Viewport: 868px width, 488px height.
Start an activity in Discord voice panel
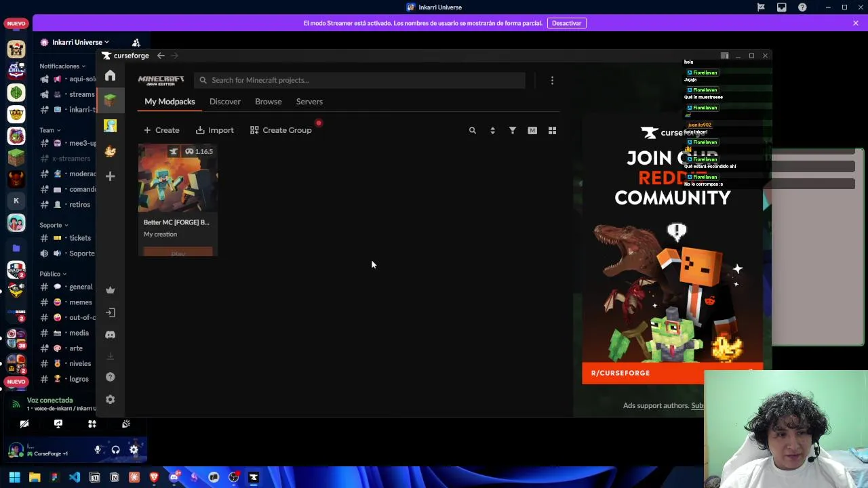(92, 424)
